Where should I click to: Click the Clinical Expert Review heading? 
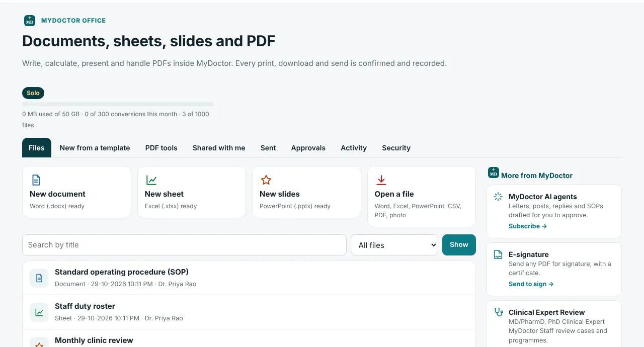pos(547,312)
